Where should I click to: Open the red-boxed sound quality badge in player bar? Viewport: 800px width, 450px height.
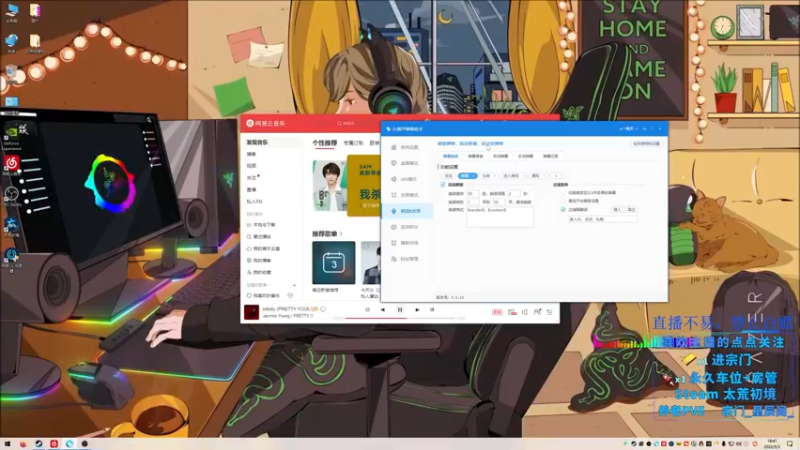click(497, 312)
